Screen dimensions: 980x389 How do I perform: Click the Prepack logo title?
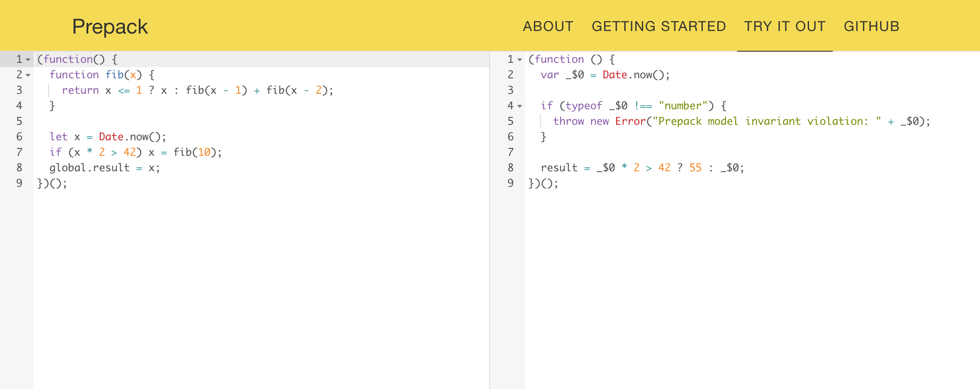110,27
